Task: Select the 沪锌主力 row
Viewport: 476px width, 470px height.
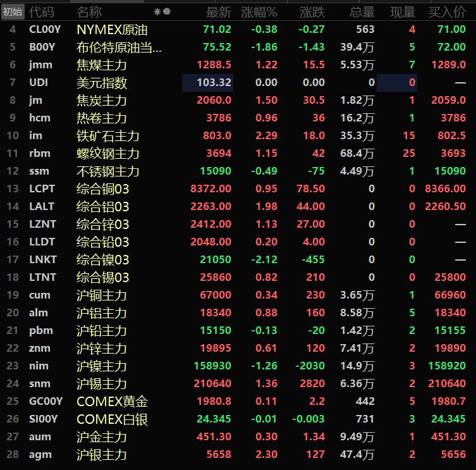Action: (238, 348)
